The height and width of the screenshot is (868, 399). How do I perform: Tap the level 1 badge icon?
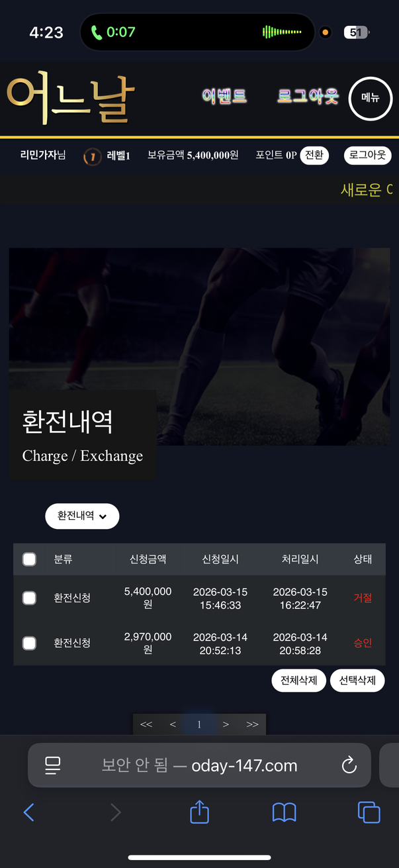93,156
